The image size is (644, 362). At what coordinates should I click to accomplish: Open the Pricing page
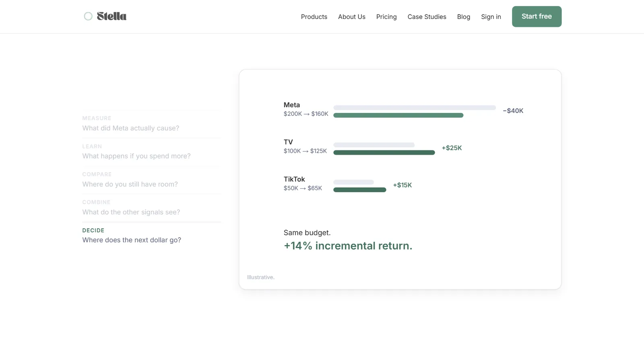click(x=386, y=16)
